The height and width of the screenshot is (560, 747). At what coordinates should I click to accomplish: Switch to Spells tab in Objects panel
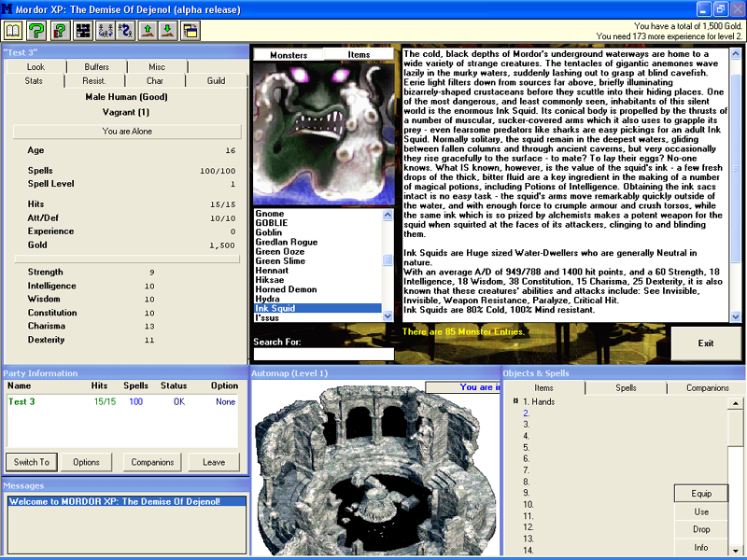[627, 387]
